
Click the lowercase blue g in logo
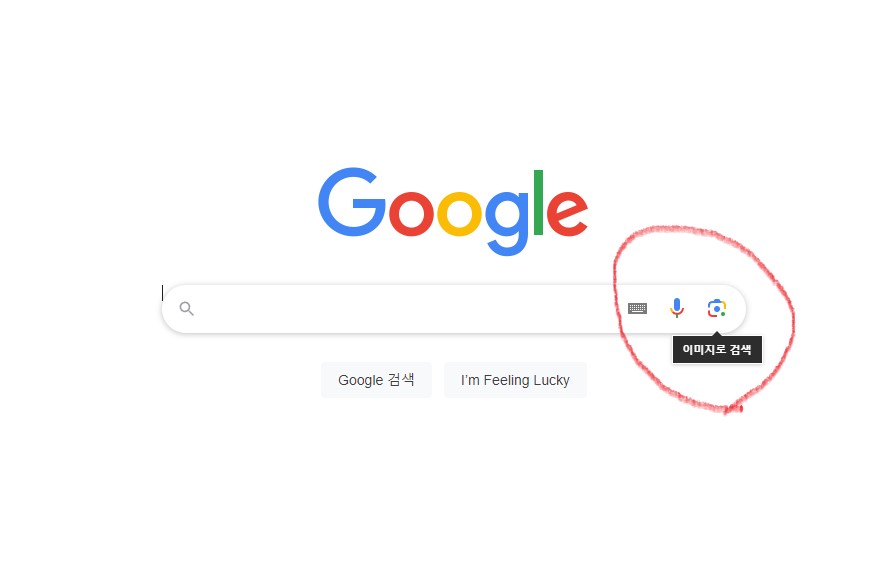(x=507, y=223)
